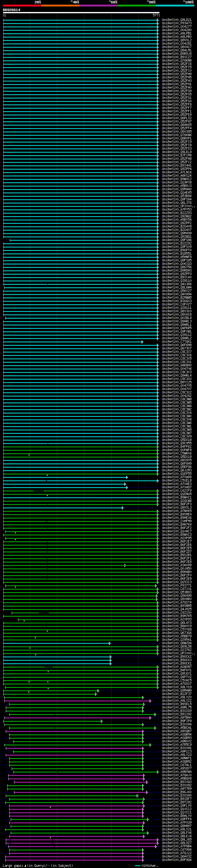
Task: Click arrowhead ending the UniRef100_Q8W2D4 alignment
Action: [110, 643]
